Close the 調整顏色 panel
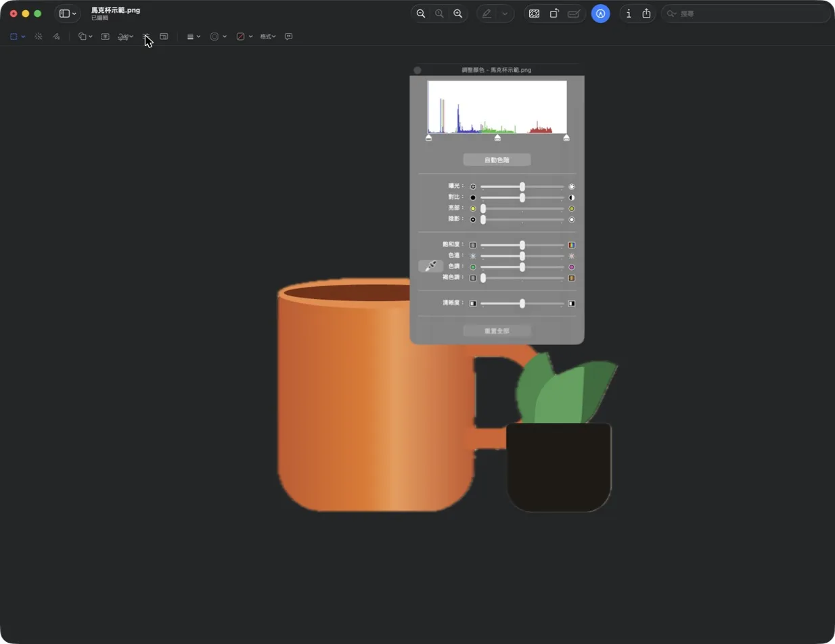This screenshot has height=644, width=835. click(417, 70)
